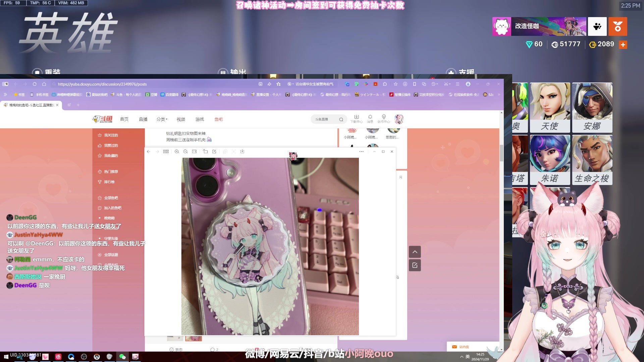Fit image to actual size in viewer
Viewport: 644px width, 362px height.
tap(194, 152)
